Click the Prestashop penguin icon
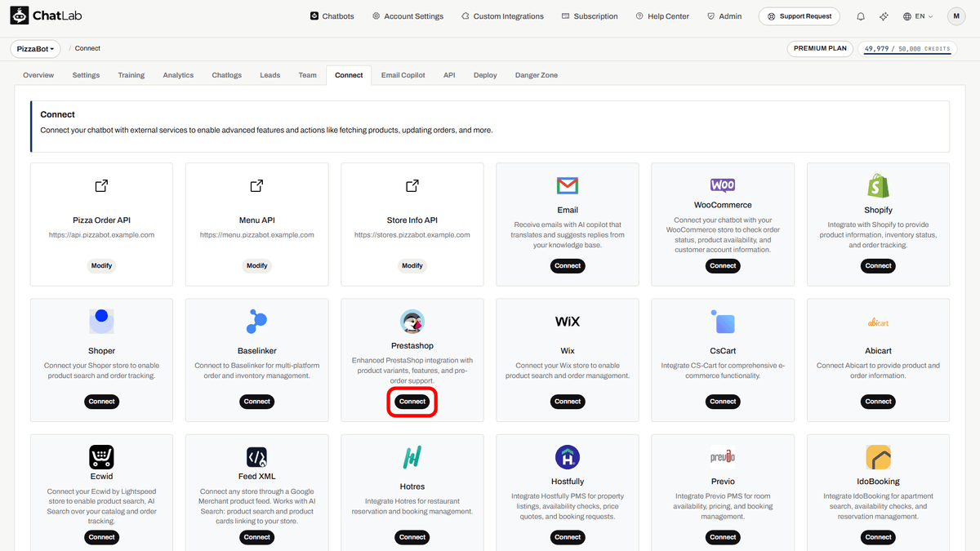The image size is (980, 551). point(412,322)
